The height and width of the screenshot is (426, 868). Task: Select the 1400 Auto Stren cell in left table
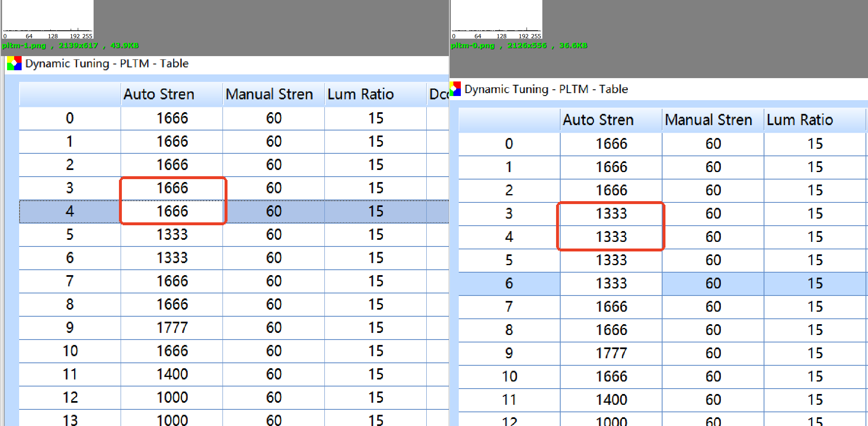point(172,374)
